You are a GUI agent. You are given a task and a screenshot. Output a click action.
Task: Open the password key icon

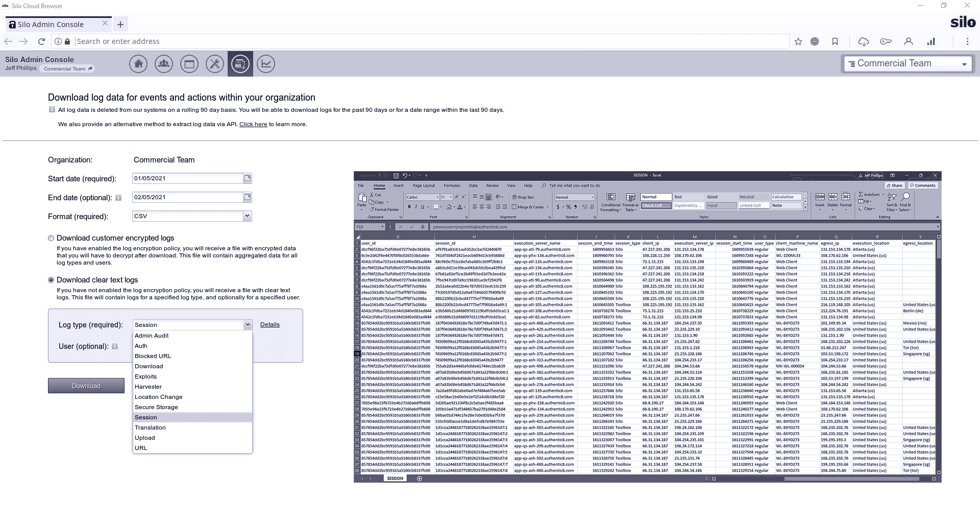click(886, 41)
